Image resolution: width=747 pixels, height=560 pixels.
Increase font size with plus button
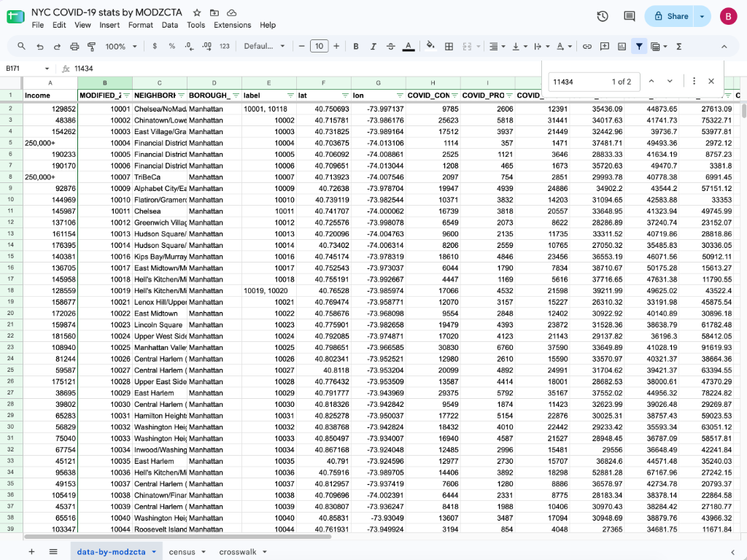click(x=336, y=46)
